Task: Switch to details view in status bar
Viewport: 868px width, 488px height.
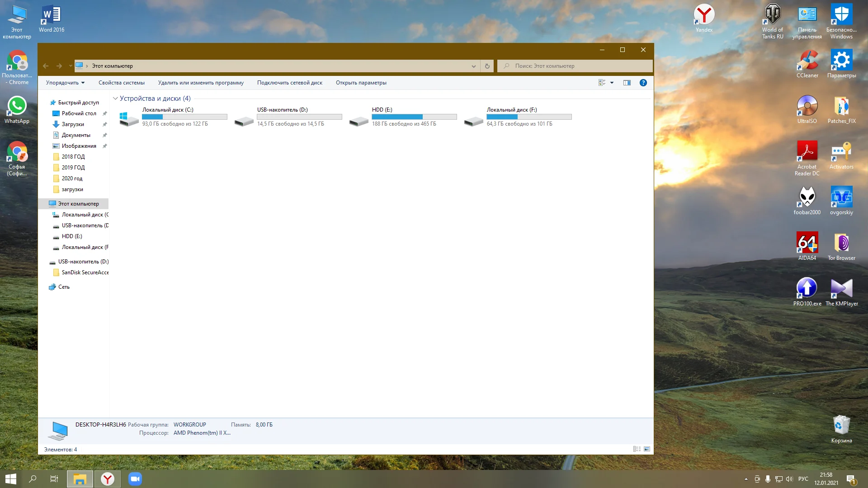Action: 637,449
